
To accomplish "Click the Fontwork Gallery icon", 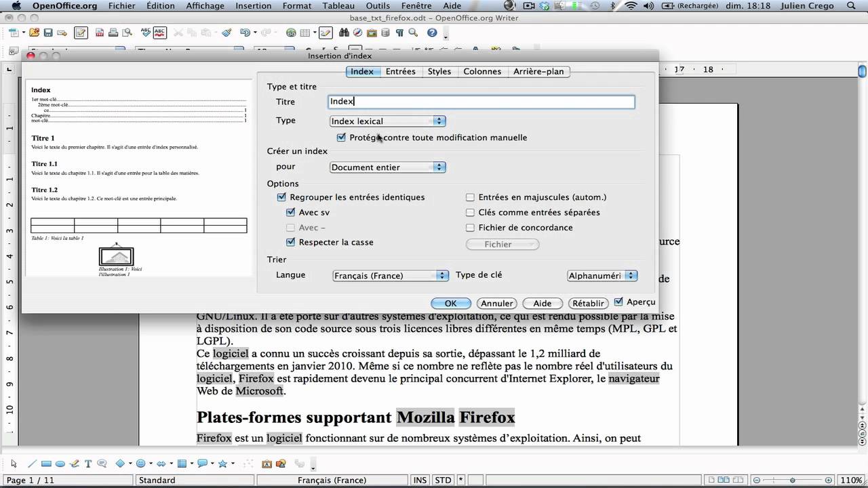I will click(x=267, y=464).
